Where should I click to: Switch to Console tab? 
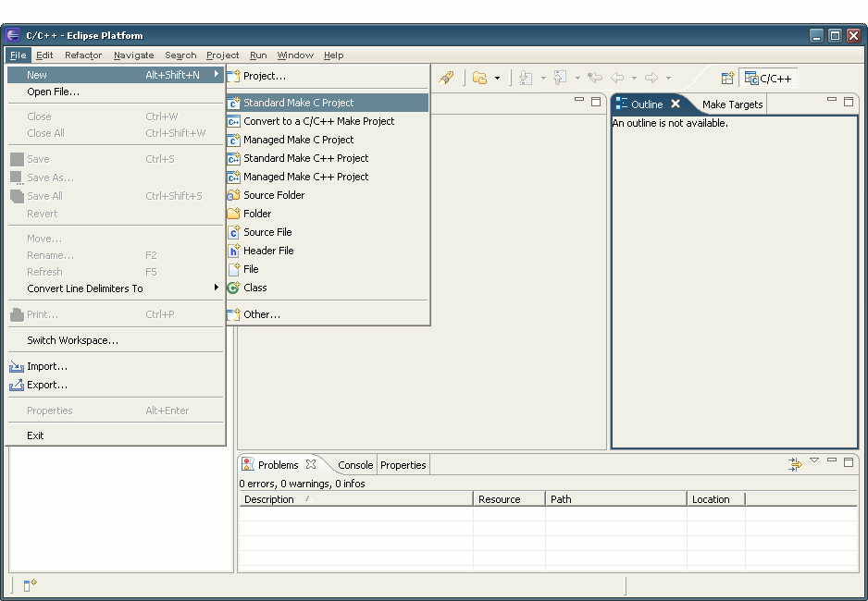pyautogui.click(x=355, y=465)
